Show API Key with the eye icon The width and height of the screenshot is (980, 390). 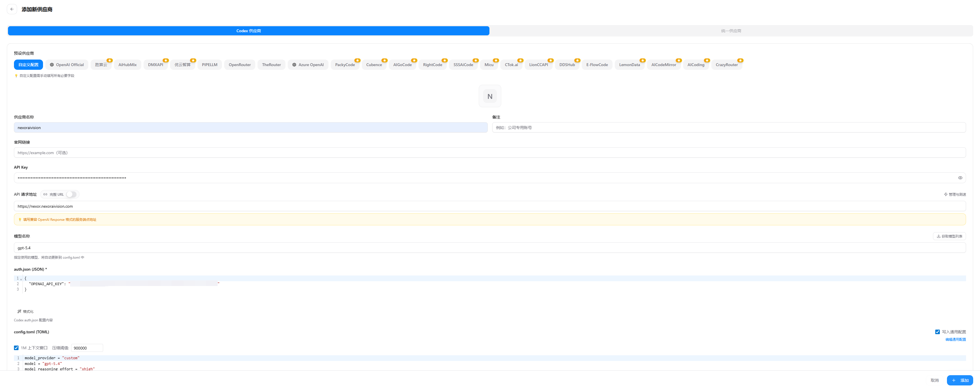(x=960, y=178)
